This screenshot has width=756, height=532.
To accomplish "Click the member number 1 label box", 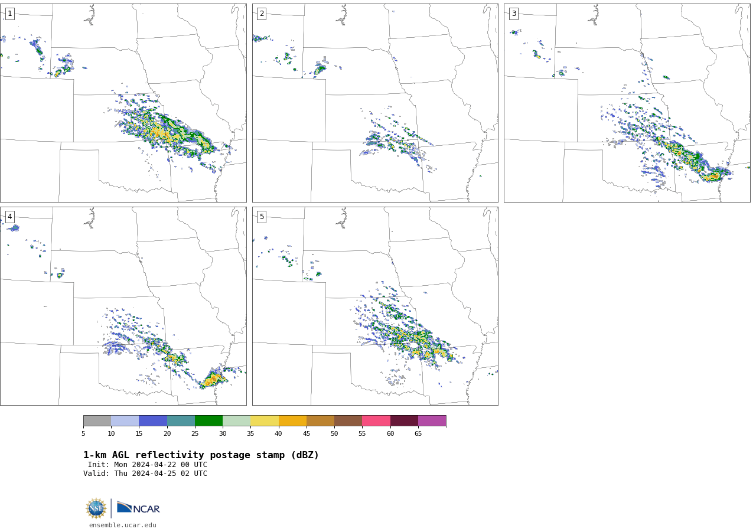I will click(x=9, y=14).
